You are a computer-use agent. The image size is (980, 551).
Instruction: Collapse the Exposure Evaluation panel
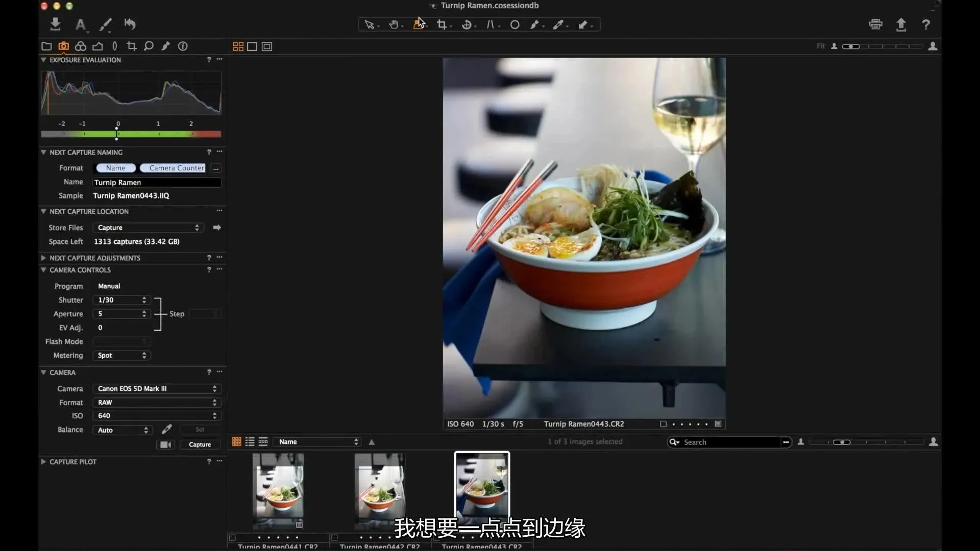[43, 60]
